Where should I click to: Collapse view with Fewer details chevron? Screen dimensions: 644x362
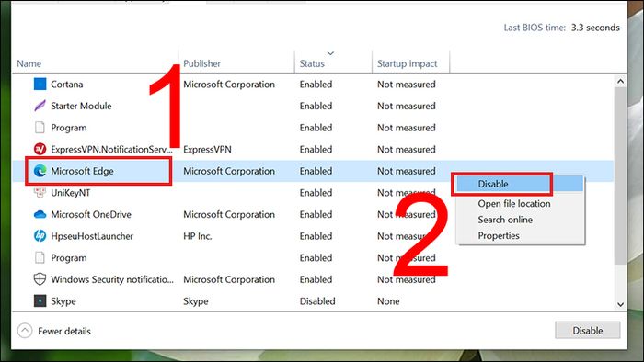pos(25,331)
